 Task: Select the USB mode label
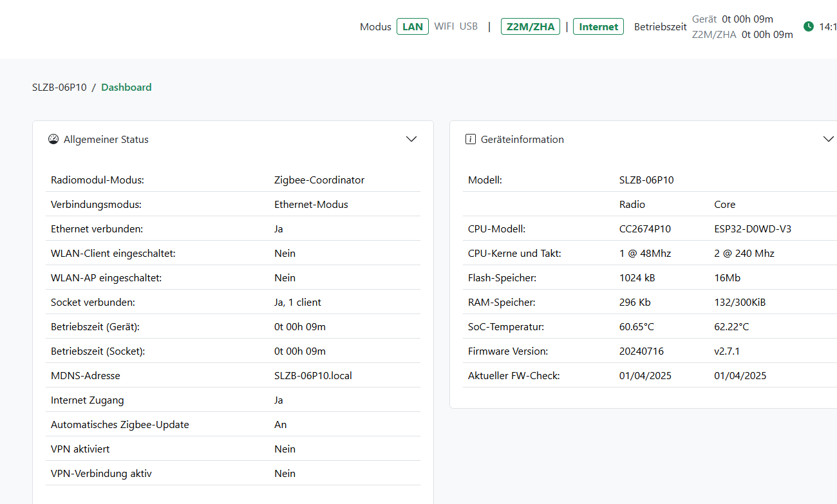469,26
